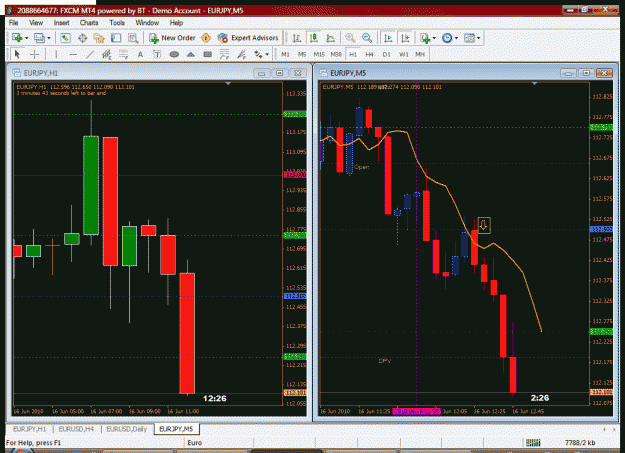Toggle the M1 timeframe

(x=285, y=54)
